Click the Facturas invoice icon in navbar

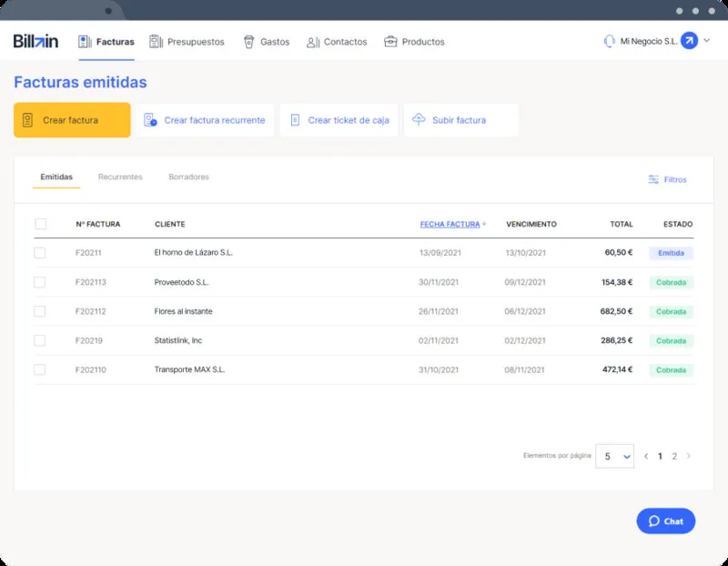[x=85, y=42]
